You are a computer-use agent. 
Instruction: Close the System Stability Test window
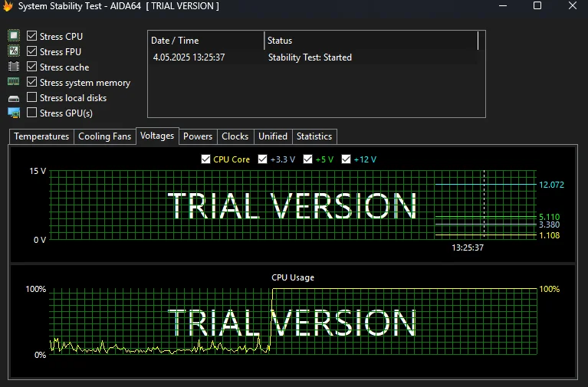tap(572, 5)
